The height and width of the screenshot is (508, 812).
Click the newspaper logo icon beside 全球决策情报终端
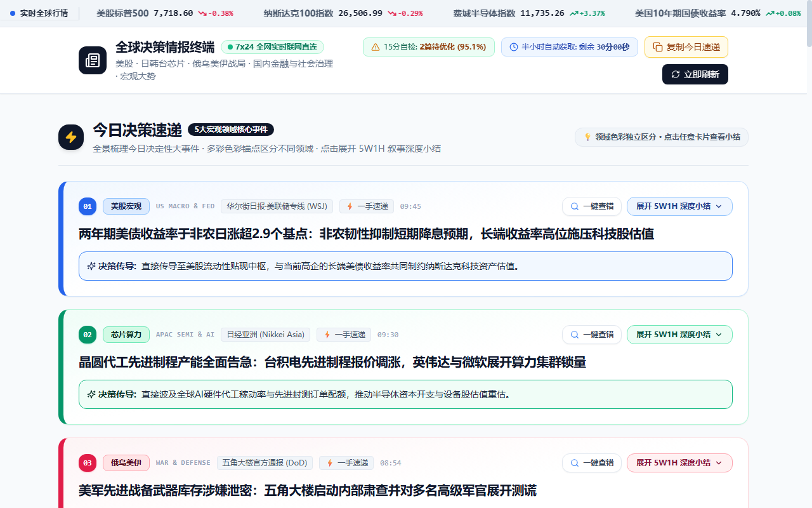pyautogui.click(x=93, y=60)
